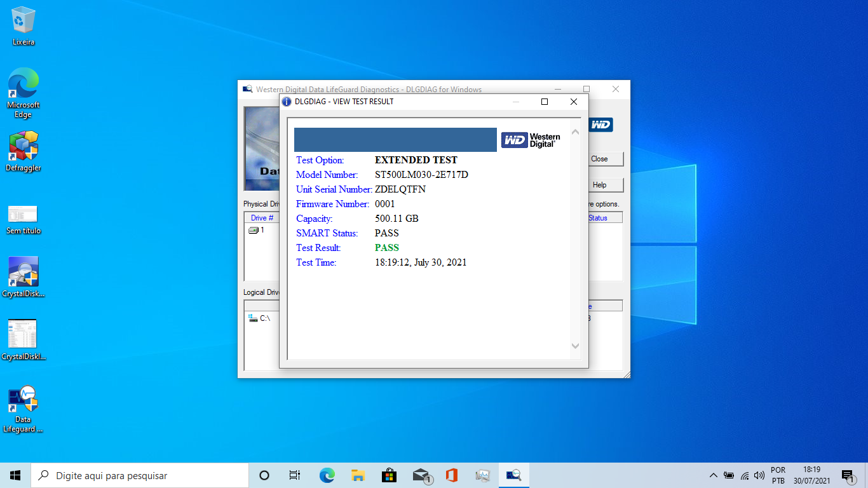The width and height of the screenshot is (868, 488).
Task: Click the capacity value 500.11 GB
Action: 397,219
